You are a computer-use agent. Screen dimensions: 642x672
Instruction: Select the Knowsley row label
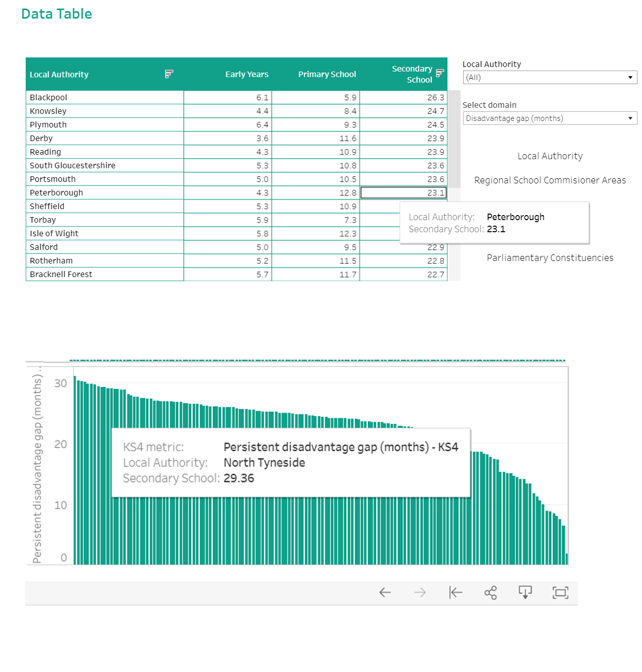[x=48, y=111]
